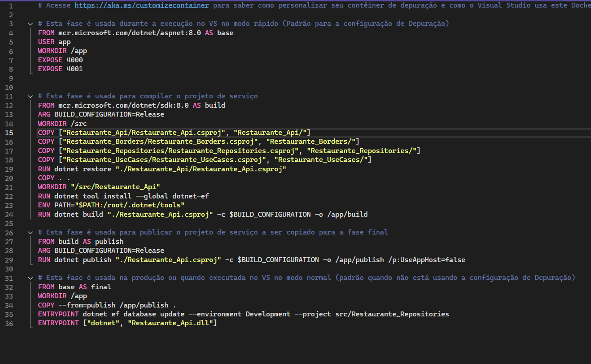Click the 'EXPOSE 4001' line
The image size is (591, 364).
(x=61, y=69)
